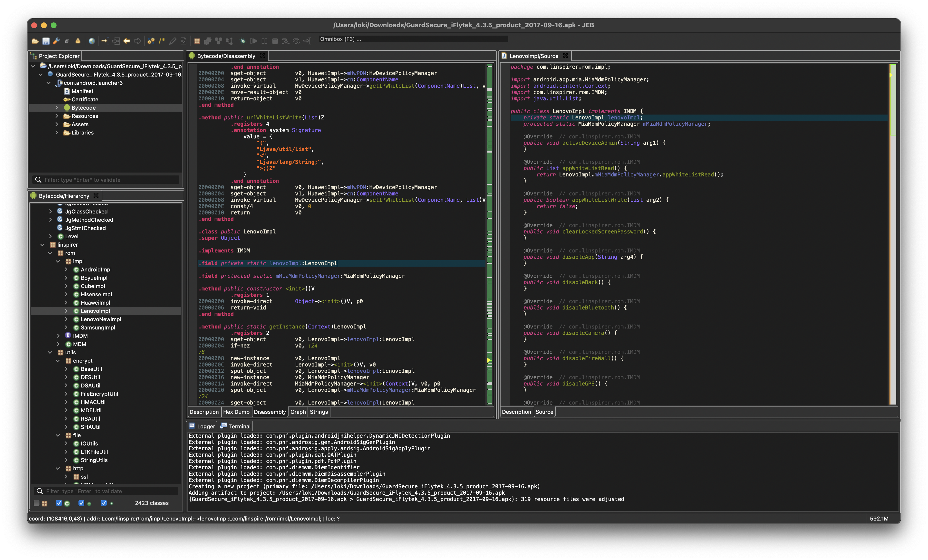The height and width of the screenshot is (560, 928).
Task: Open the Source tab under LenovoImpl/Source
Action: (x=544, y=412)
